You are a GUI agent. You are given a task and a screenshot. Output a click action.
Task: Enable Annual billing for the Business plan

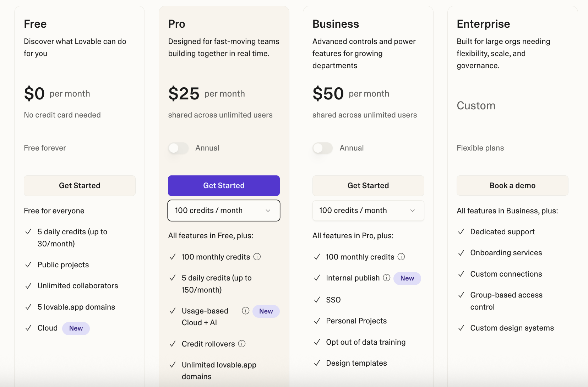[x=322, y=148]
